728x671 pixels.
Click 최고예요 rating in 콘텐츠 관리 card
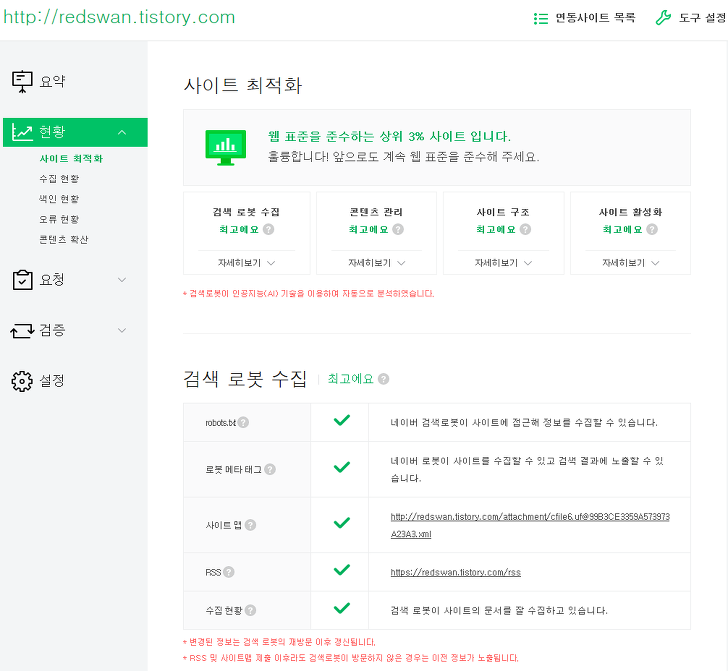368,229
